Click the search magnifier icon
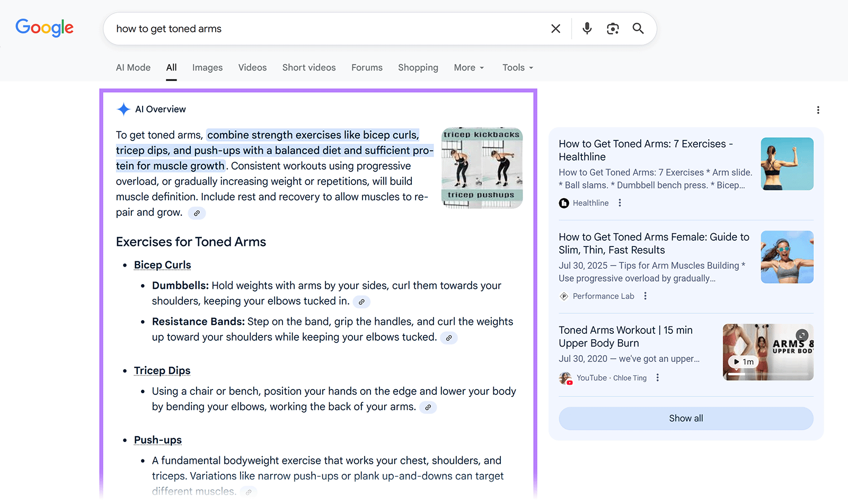Viewport: 848px width, 504px height. coord(638,29)
